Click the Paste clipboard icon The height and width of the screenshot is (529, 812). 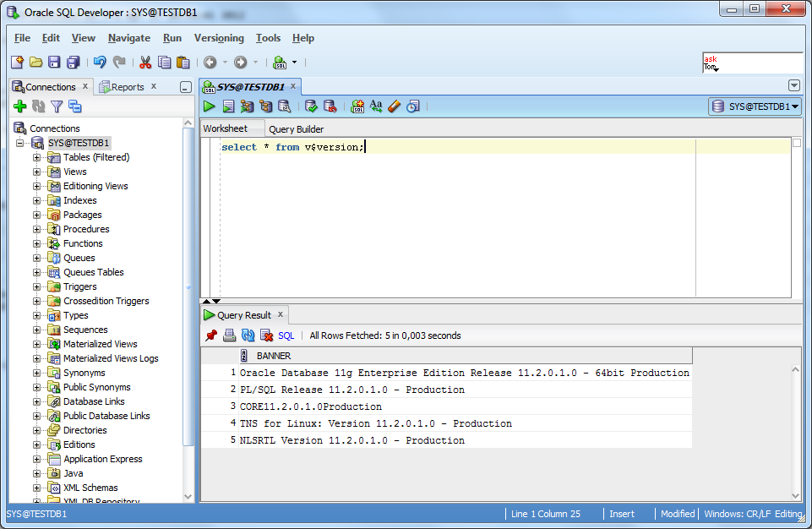pos(183,63)
